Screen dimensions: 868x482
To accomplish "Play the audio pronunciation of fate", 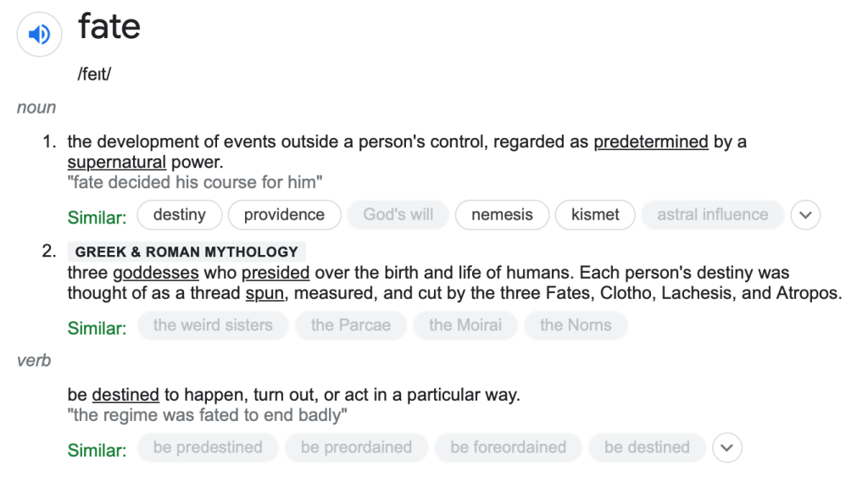I will [40, 35].
